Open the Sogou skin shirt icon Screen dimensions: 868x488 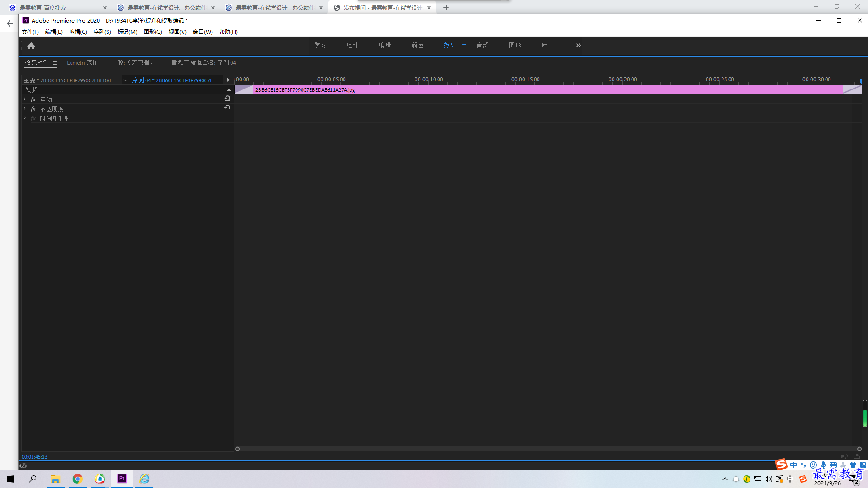pos(853,465)
